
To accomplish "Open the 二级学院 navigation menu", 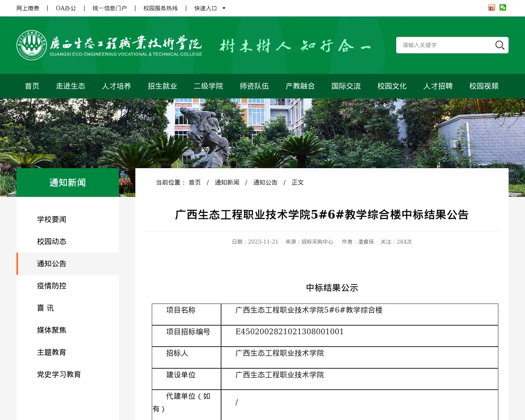I will tap(208, 86).
